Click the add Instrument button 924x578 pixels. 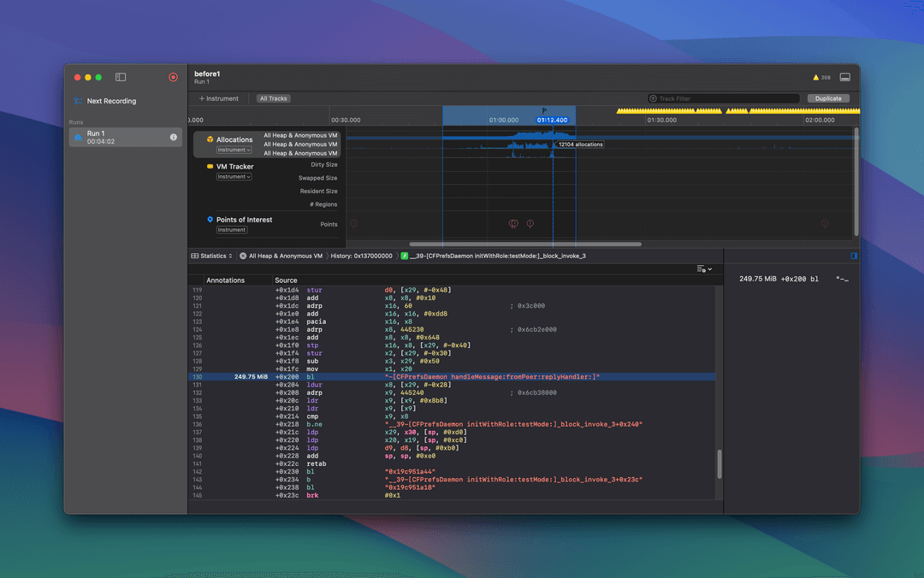click(x=219, y=98)
